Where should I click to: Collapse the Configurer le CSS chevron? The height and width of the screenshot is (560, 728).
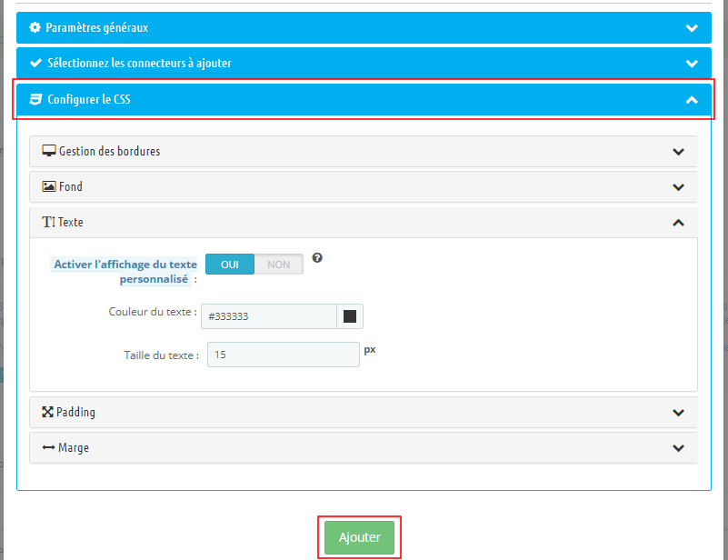[692, 100]
